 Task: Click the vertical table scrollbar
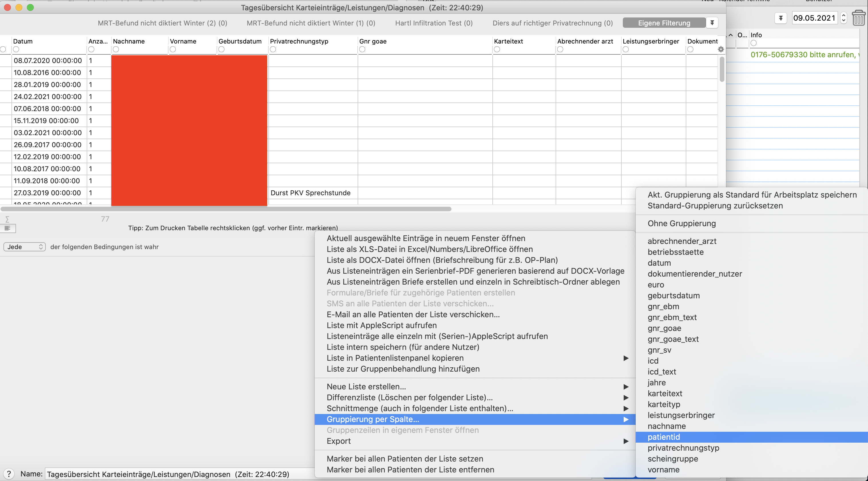tap(722, 70)
